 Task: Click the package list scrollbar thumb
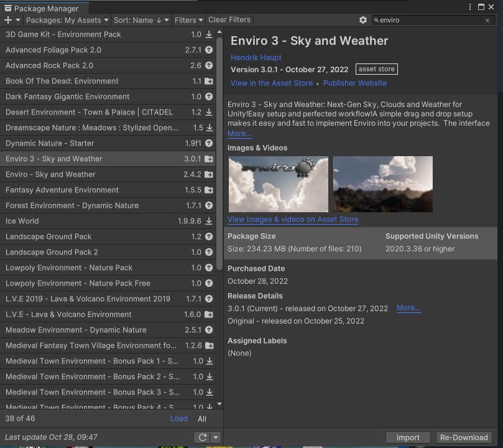[219, 154]
